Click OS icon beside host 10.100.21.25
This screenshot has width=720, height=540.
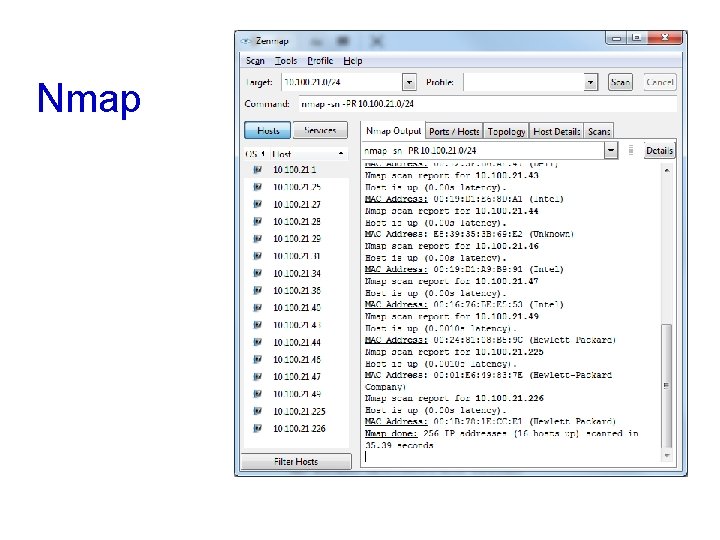pos(258,187)
